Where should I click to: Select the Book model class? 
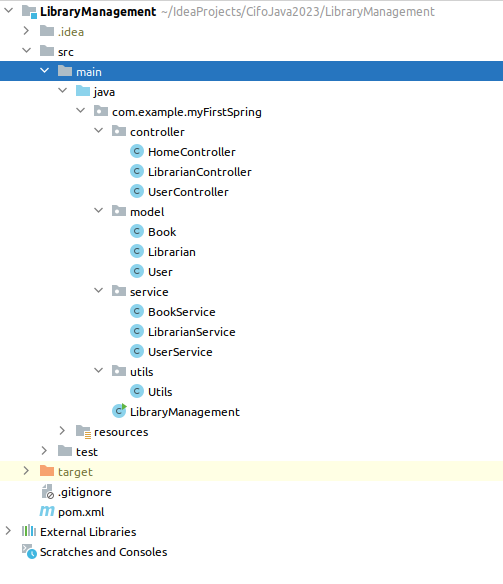[x=162, y=232]
